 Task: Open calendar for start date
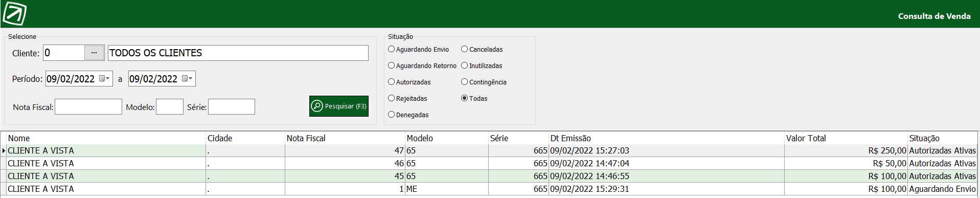[x=104, y=79]
